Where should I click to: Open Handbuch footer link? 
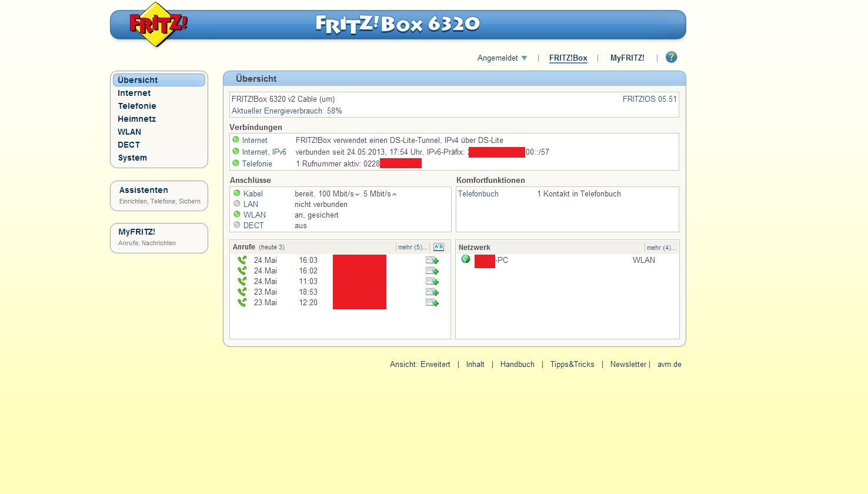[x=518, y=364]
